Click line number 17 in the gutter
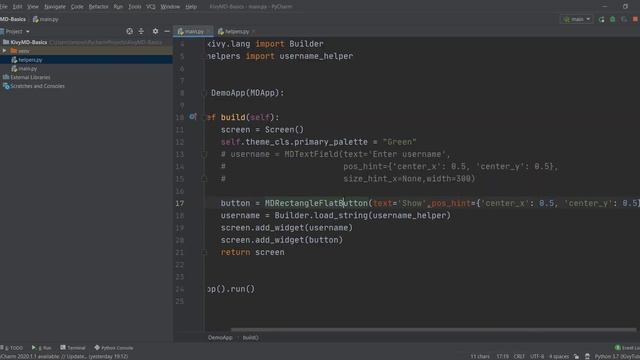The height and width of the screenshot is (360, 640). click(x=180, y=203)
